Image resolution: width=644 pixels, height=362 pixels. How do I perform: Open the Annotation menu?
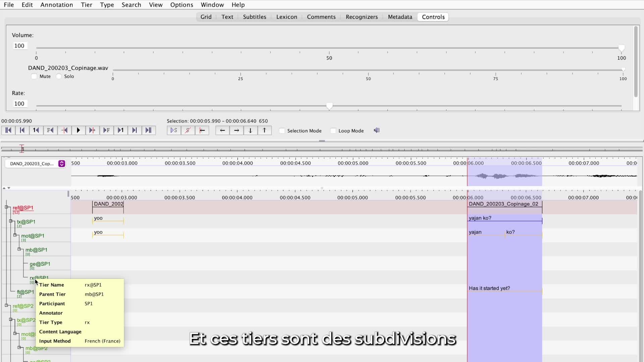coord(56,5)
